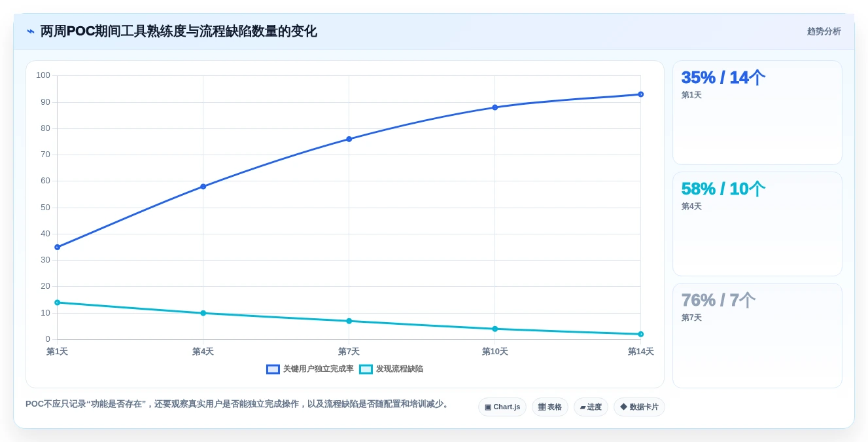This screenshot has width=868, height=442.
Task: Click the chart title 两周POC期间工具熟练度与流程缺陷数量的变化
Action: tap(179, 31)
